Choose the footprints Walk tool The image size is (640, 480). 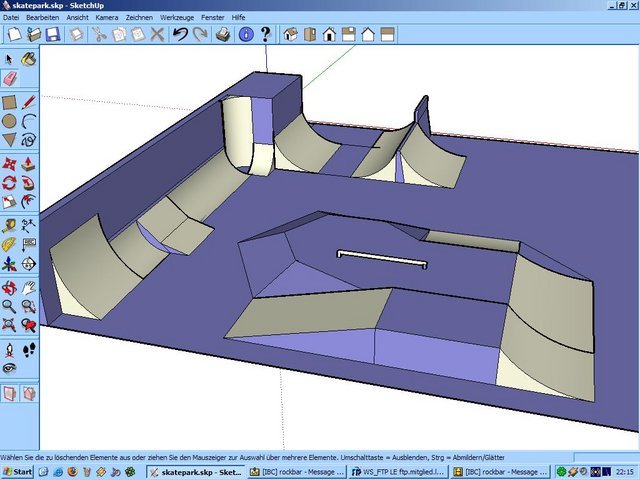pos(29,350)
